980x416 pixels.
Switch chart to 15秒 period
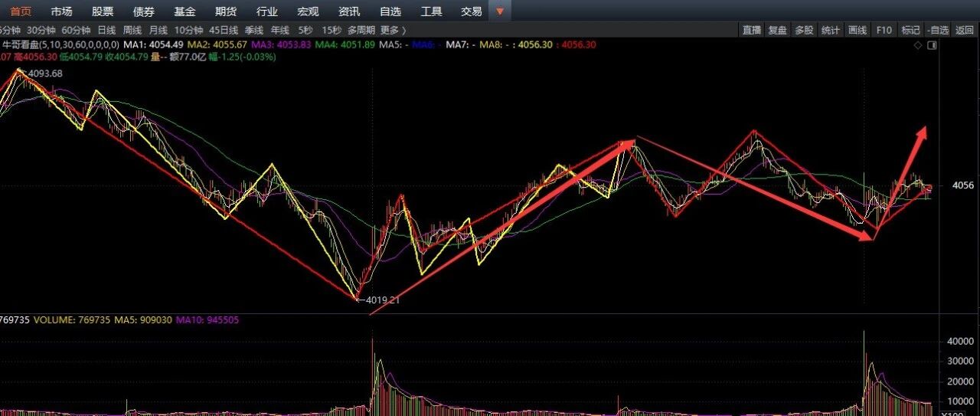[x=332, y=30]
